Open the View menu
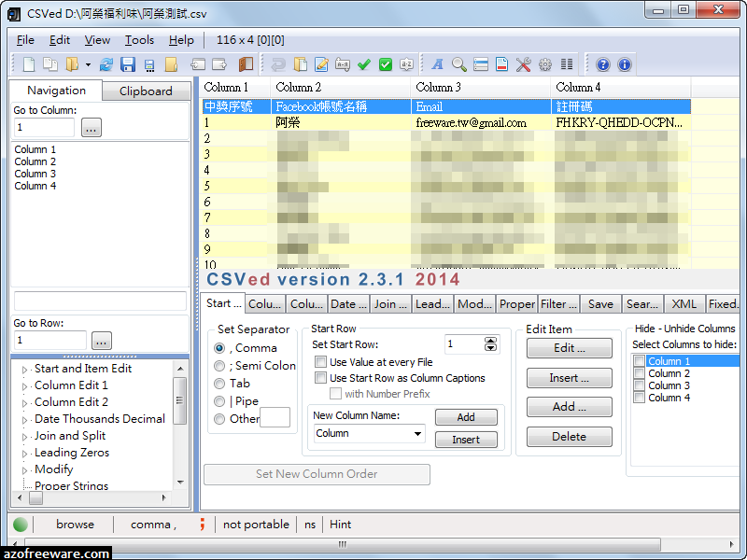The height and width of the screenshot is (560, 747). tap(97, 40)
